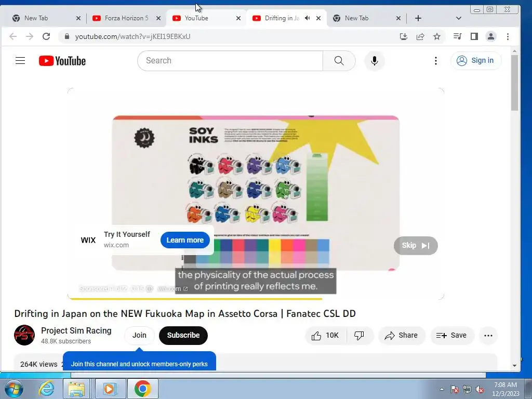Screen dimensions: 532x399
Task: Open the wix.com ad link
Action: click(116, 245)
